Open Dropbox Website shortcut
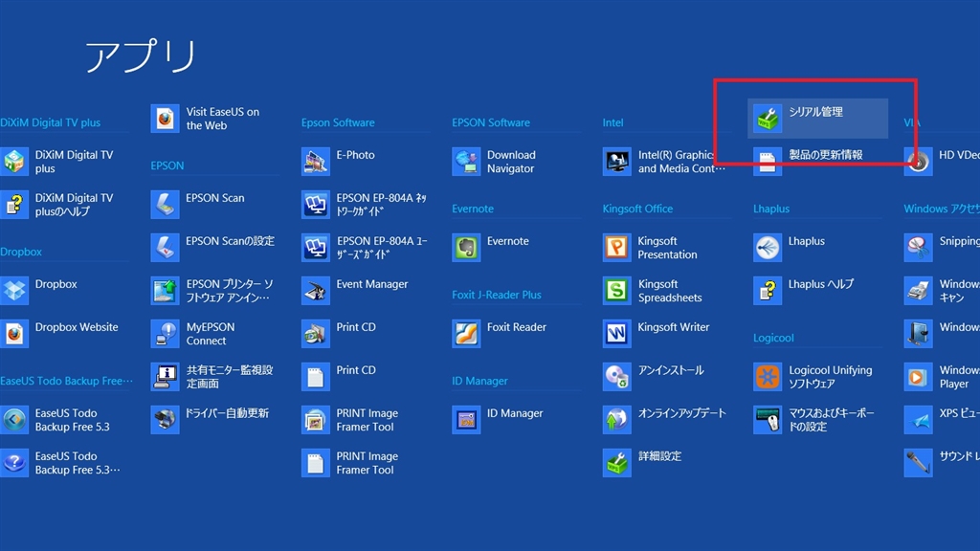The height and width of the screenshot is (551, 980). (16, 333)
